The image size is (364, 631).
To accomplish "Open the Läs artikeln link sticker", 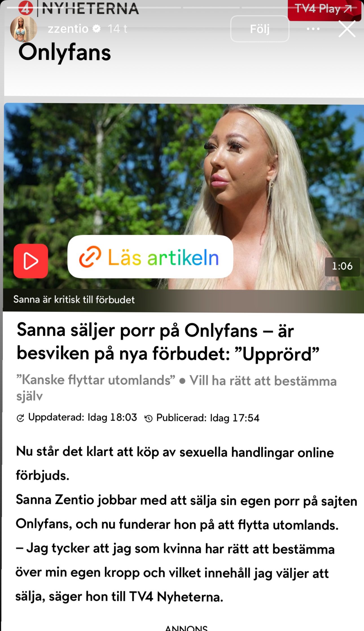I will 150,257.
